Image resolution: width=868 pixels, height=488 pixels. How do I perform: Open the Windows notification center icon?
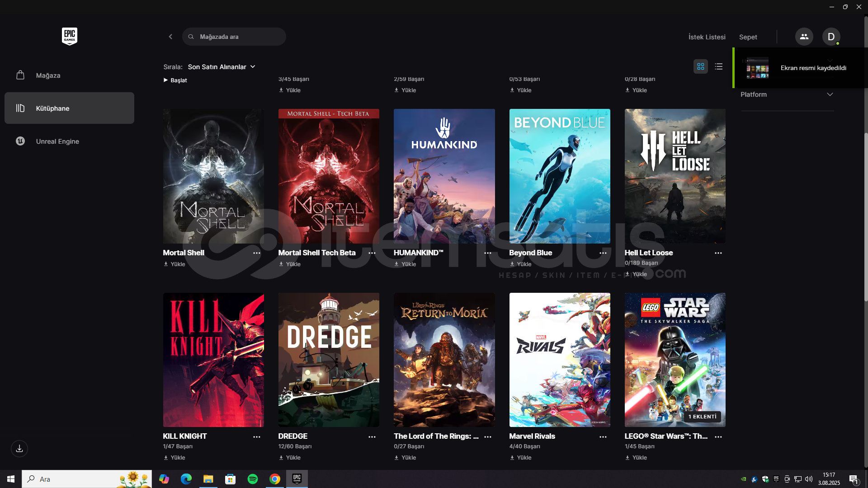pos(854,479)
